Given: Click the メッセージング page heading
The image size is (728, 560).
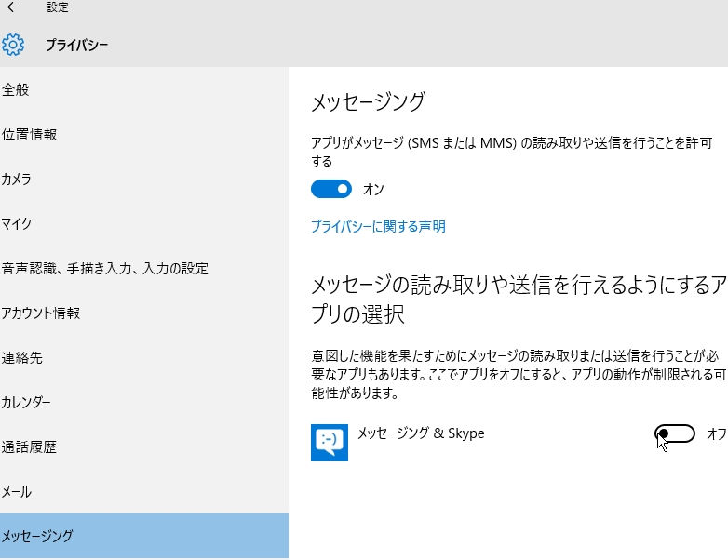Looking at the screenshot, I should pyautogui.click(x=368, y=101).
